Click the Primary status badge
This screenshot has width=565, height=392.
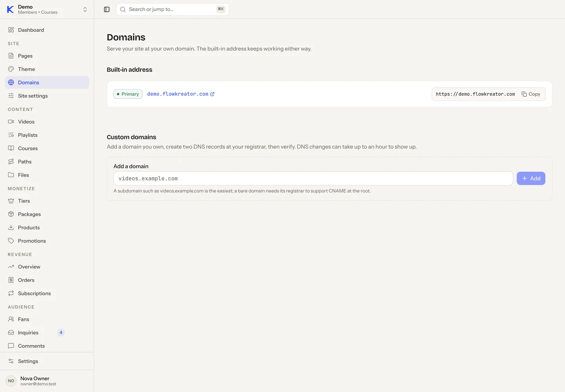[128, 94]
